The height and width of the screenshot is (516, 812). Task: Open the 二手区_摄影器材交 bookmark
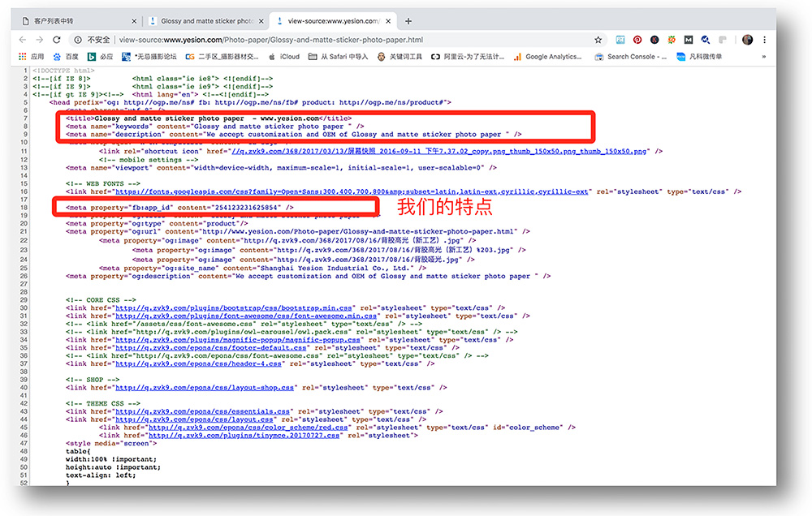tap(222, 57)
